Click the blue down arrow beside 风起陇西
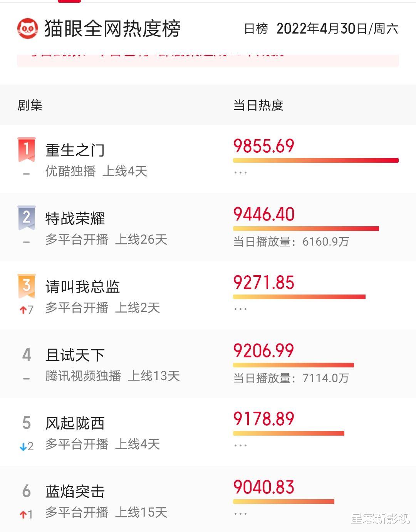 click(x=23, y=446)
